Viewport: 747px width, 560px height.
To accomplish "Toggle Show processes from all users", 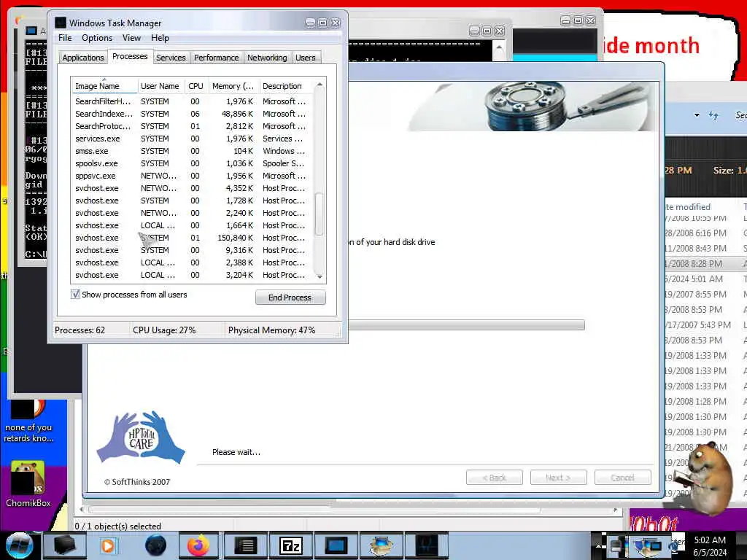I will click(75, 295).
